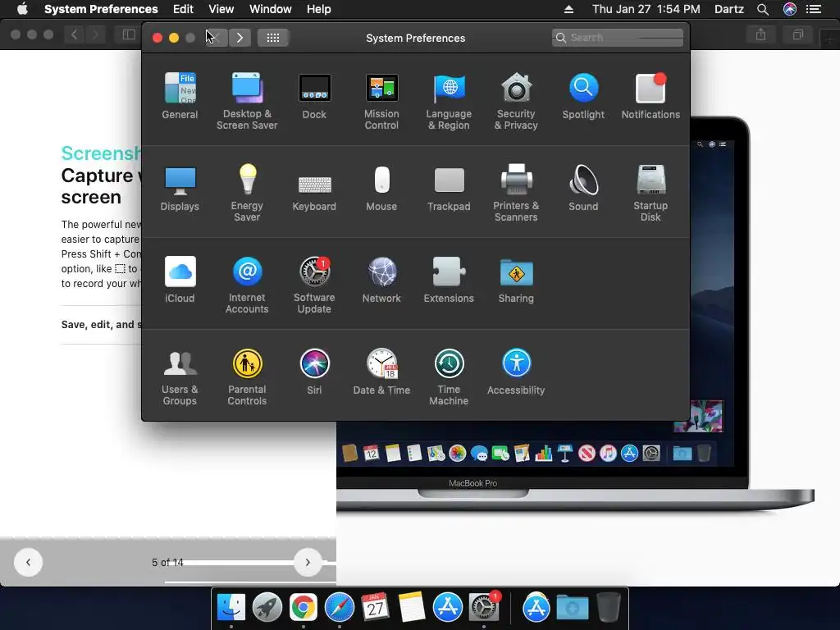Open Spotlight search from menu bar
The height and width of the screenshot is (630, 840).
tap(763, 9)
